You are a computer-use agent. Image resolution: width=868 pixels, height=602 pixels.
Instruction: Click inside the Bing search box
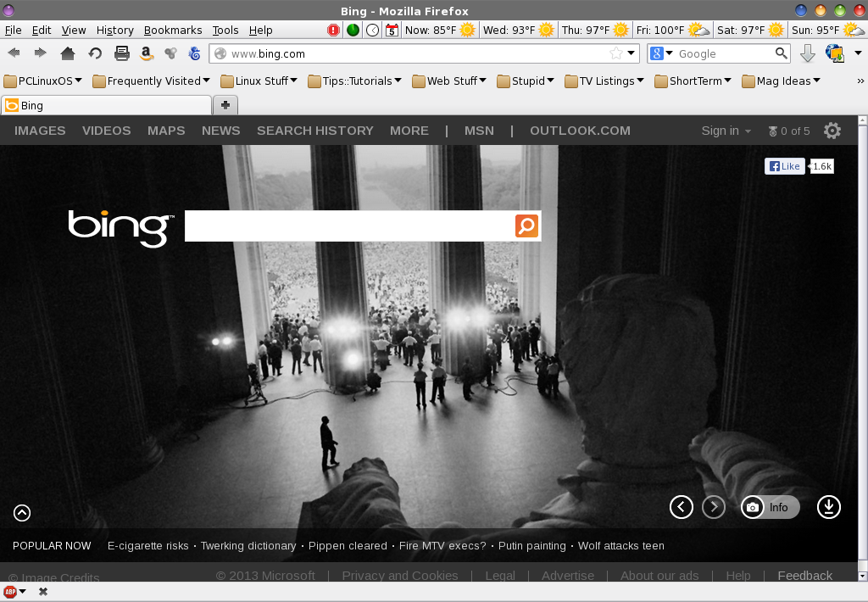coord(348,226)
